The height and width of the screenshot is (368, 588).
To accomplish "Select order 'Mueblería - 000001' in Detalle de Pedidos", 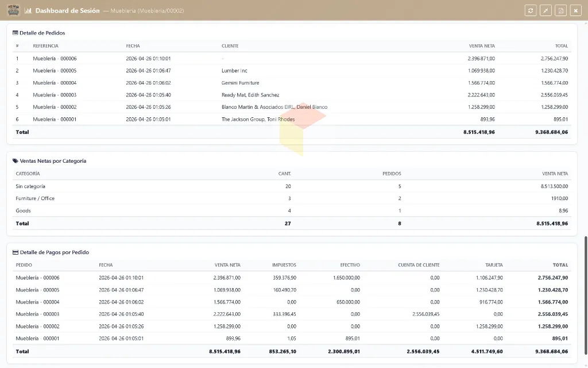I will click(x=55, y=120).
